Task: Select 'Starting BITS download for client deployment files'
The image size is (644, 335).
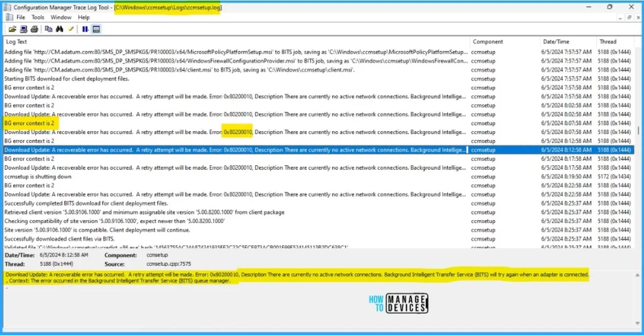Action: tap(319, 79)
